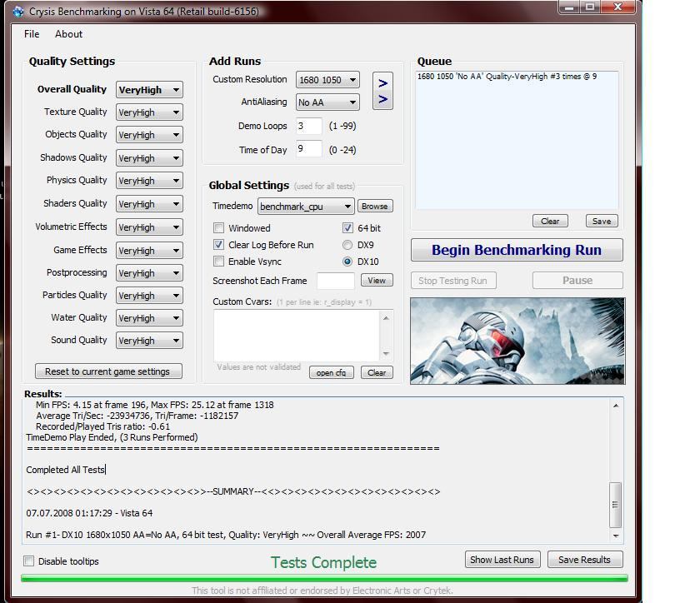Click Save Results
Image resolution: width=700 pixels, height=603 pixels.
coord(585,560)
